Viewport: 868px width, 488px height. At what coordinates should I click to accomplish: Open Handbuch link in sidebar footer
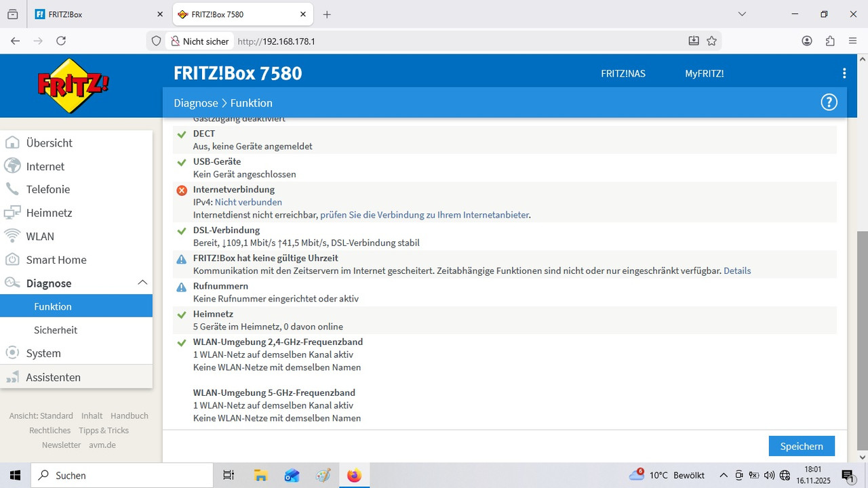[x=130, y=415]
